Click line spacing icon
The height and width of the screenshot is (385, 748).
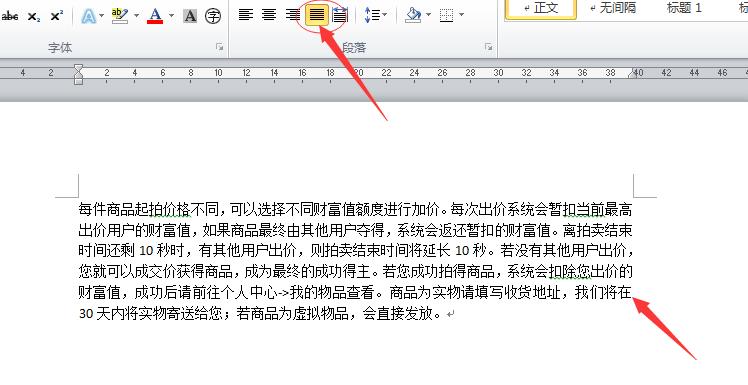[372, 15]
